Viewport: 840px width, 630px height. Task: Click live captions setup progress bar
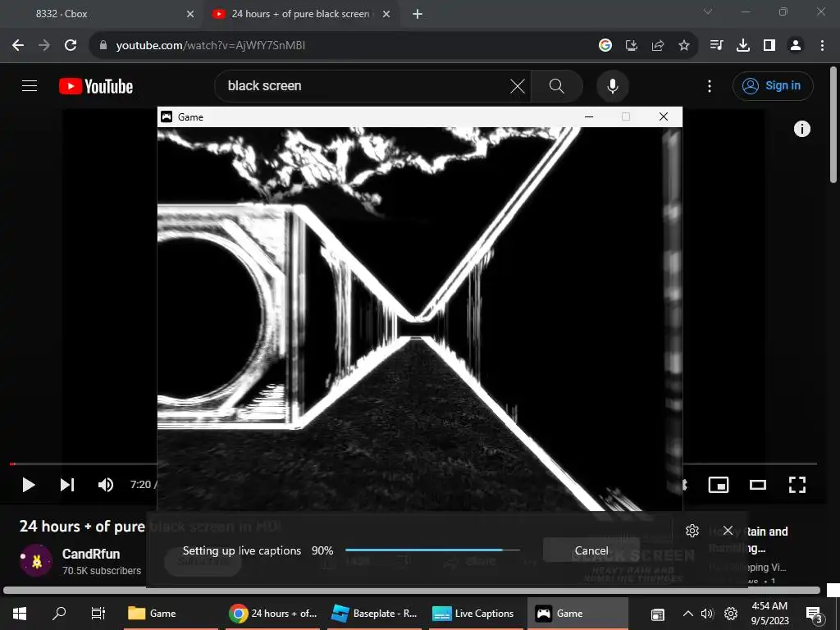tap(433, 550)
